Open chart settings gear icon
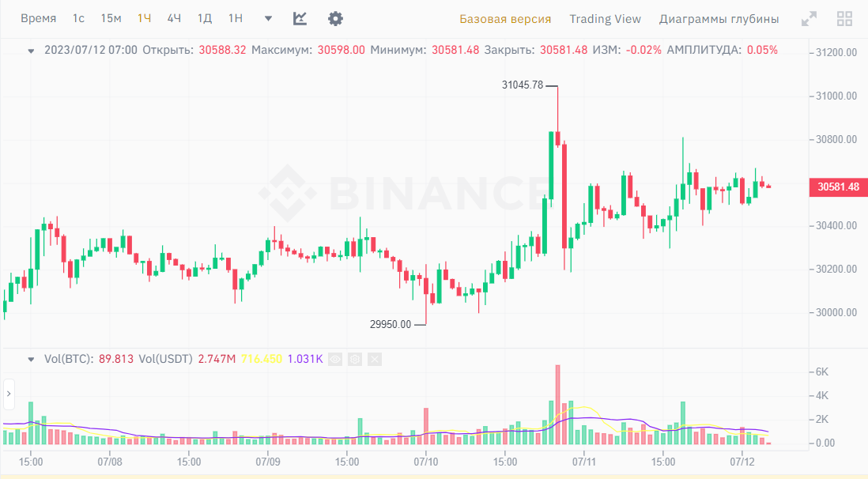Viewport: 868px width, 479px height. 335,19
